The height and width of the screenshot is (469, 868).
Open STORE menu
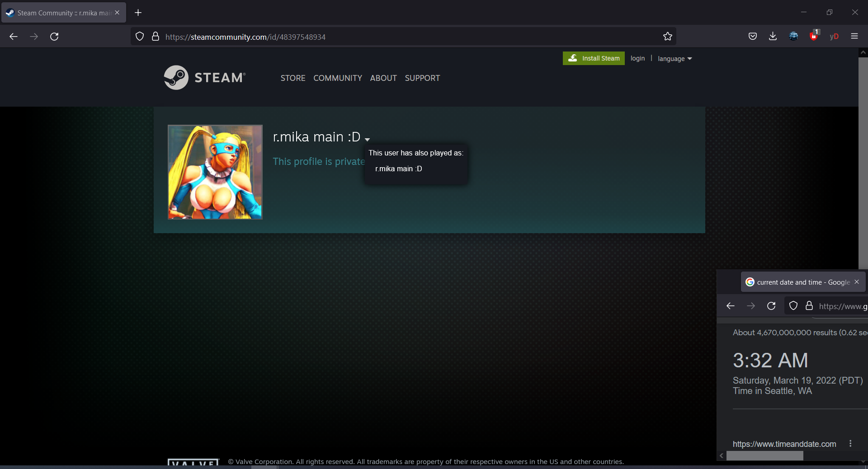tap(293, 78)
